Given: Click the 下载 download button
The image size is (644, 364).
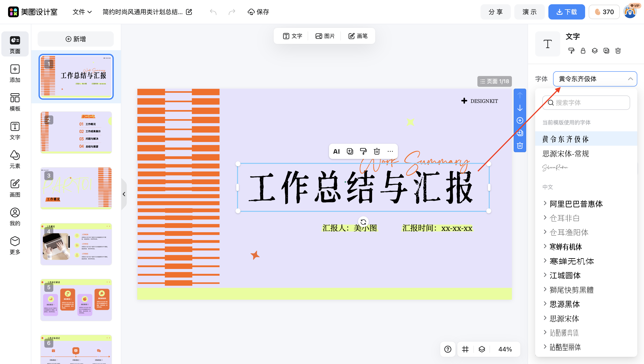Looking at the screenshot, I should [567, 12].
